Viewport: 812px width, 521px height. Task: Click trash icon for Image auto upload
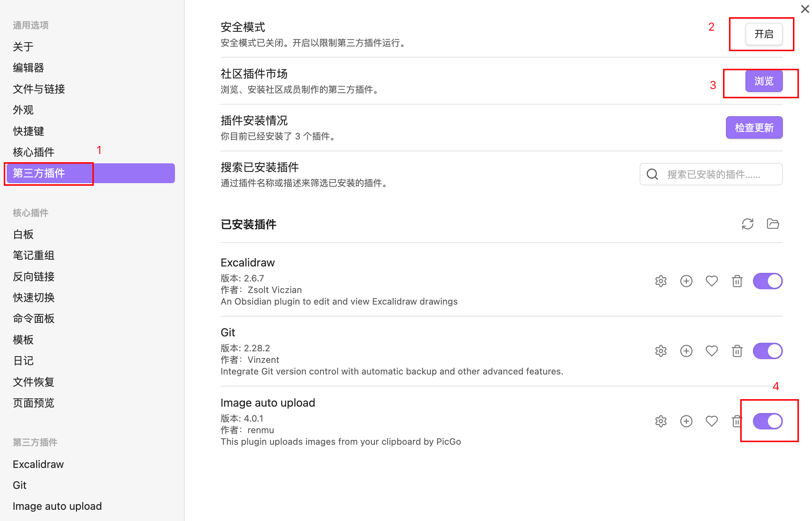click(x=736, y=421)
